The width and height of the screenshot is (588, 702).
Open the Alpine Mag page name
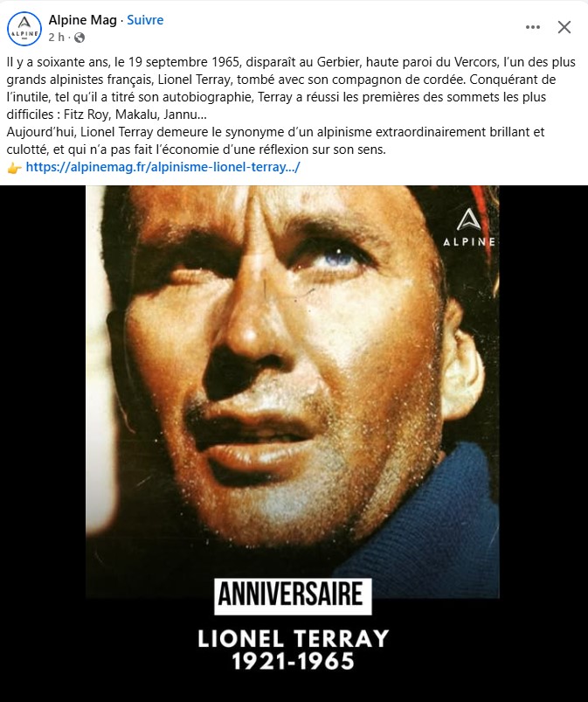click(x=83, y=20)
